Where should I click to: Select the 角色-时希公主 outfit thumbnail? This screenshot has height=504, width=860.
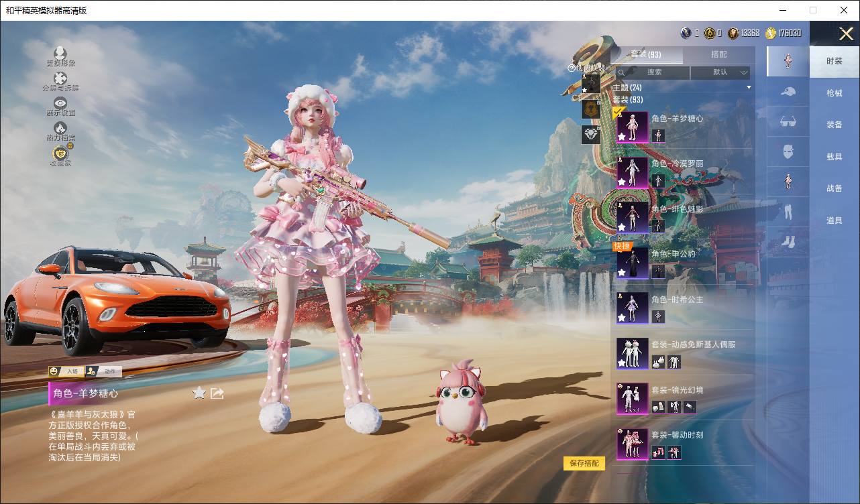[x=632, y=308]
